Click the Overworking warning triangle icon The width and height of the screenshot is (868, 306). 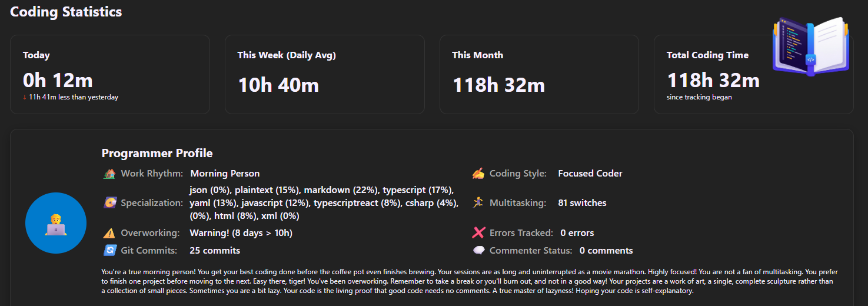pos(109,233)
